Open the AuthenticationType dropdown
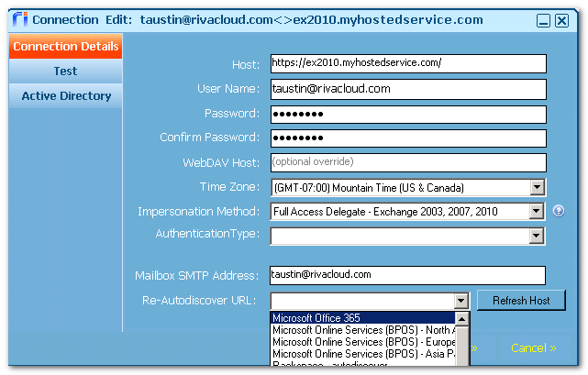 [537, 236]
